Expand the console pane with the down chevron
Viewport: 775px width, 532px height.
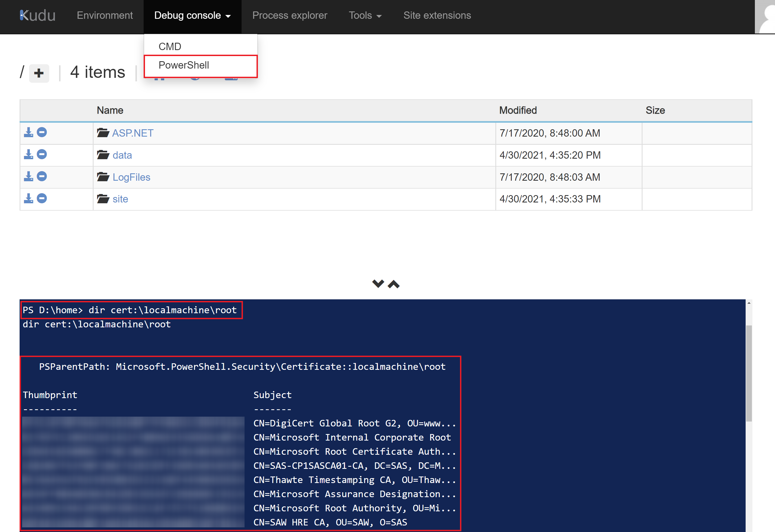pyautogui.click(x=378, y=283)
